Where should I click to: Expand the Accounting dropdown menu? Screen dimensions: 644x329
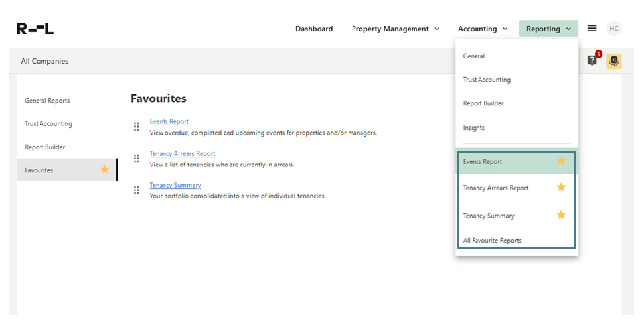point(483,29)
